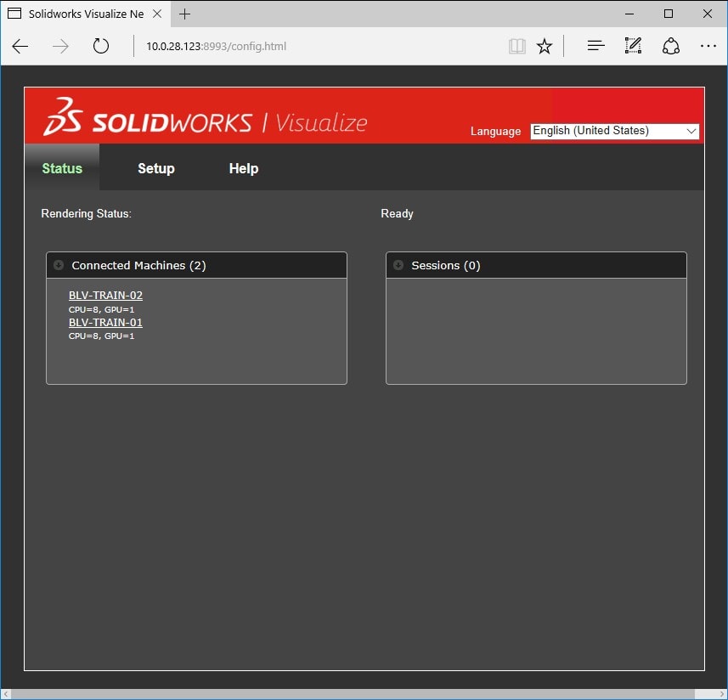Refresh the config page
This screenshot has height=700, width=728.
point(101,46)
